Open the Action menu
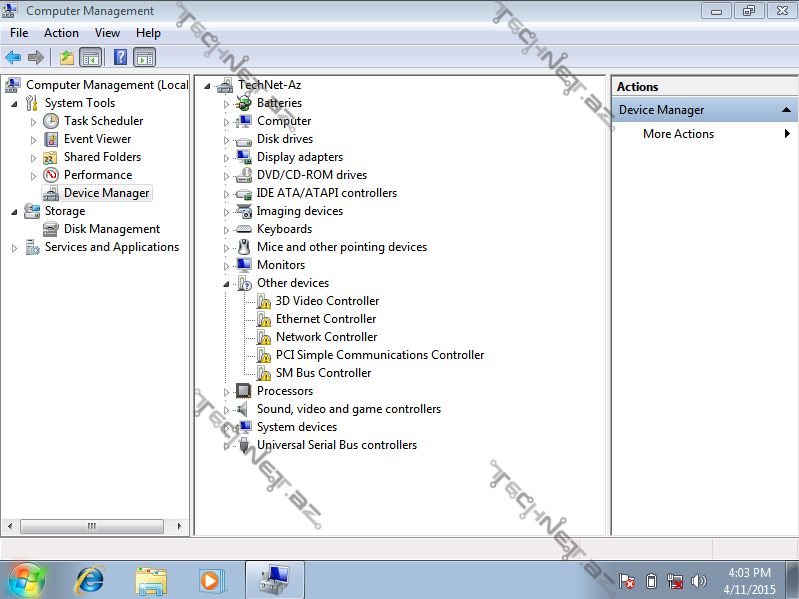This screenshot has height=599, width=799. click(x=61, y=33)
